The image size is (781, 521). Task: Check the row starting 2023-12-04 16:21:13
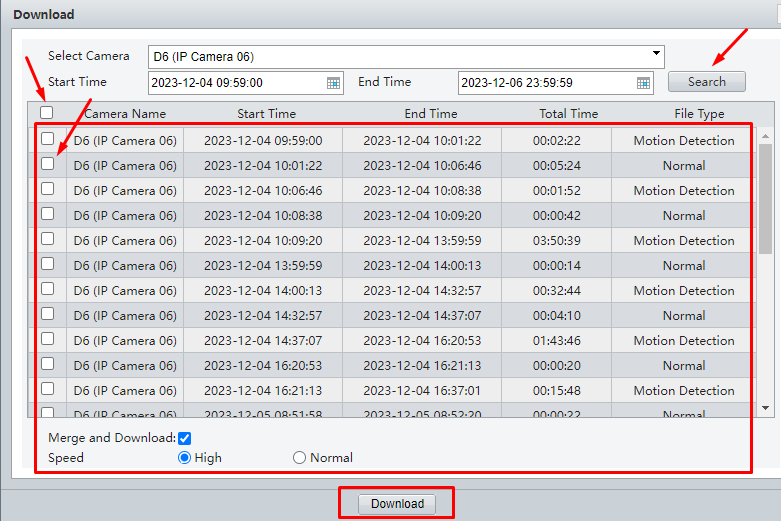pos(47,389)
